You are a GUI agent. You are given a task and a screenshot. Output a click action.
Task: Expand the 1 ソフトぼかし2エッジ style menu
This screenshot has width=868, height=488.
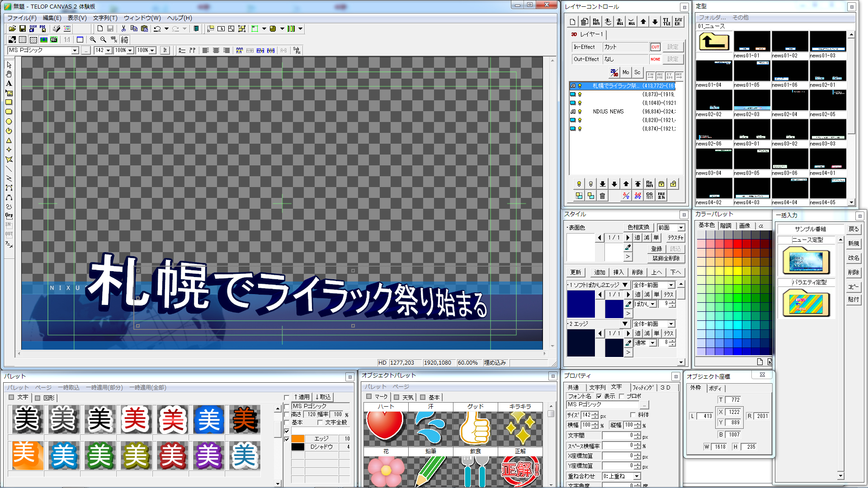[x=625, y=285]
